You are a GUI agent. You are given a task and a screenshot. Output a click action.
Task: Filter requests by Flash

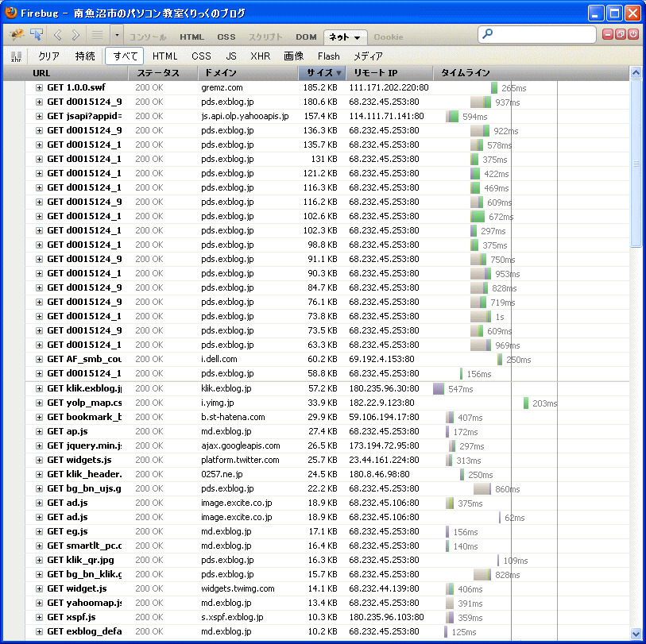329,56
